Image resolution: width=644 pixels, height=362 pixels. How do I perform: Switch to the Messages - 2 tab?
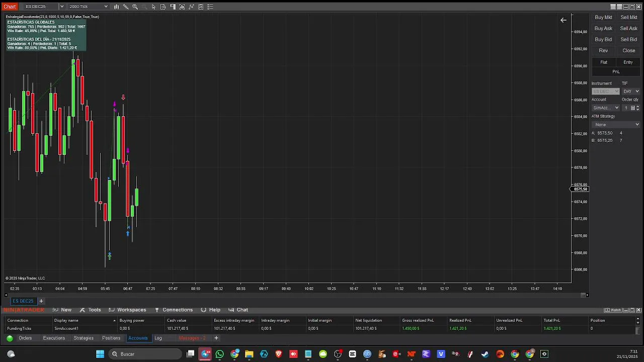pos(192,338)
